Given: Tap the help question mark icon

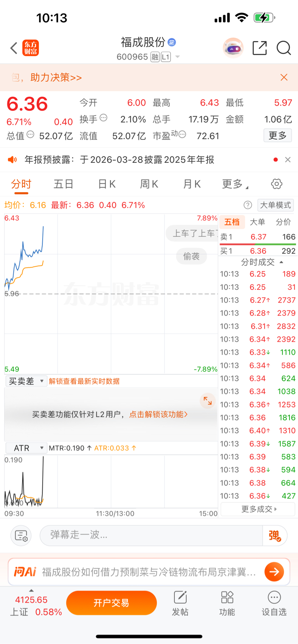Looking at the screenshot, I should pyautogui.click(x=248, y=205).
